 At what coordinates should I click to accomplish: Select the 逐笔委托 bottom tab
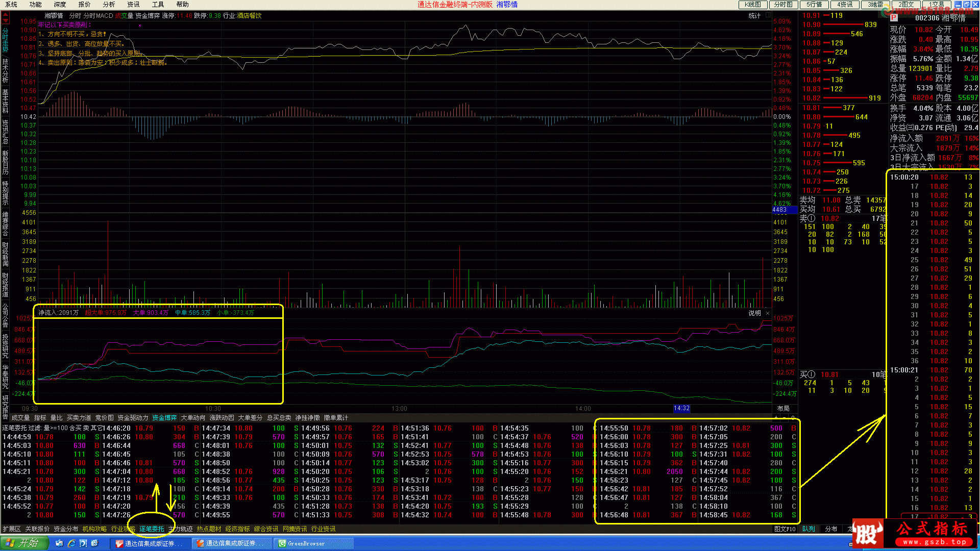[152, 529]
